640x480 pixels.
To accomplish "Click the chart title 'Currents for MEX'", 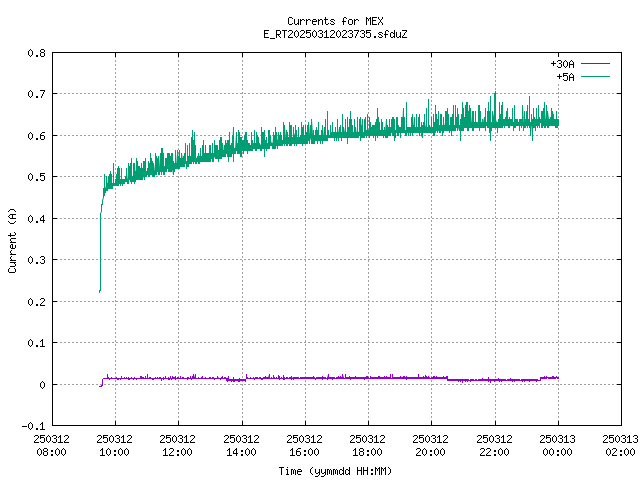I will (335, 21).
